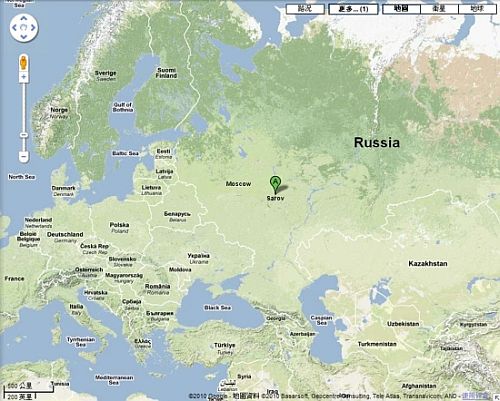Zoom in using the plus button
The height and width of the screenshot is (401, 500).
pyautogui.click(x=24, y=77)
